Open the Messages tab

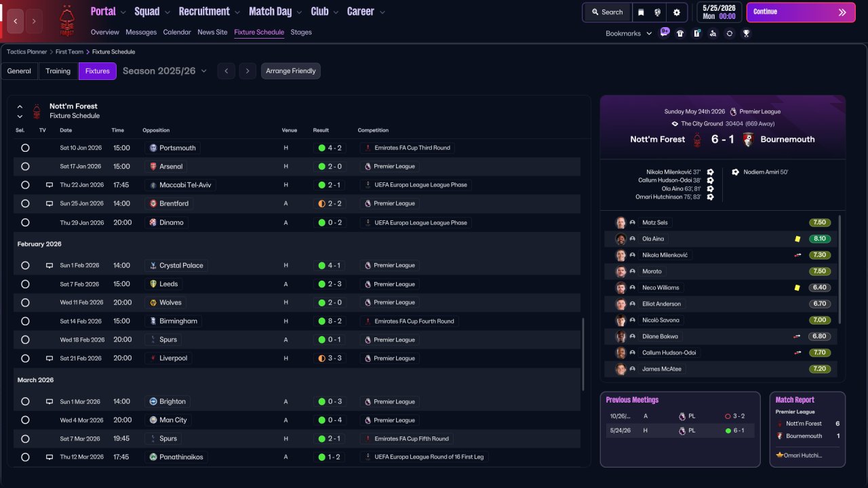pyautogui.click(x=140, y=33)
